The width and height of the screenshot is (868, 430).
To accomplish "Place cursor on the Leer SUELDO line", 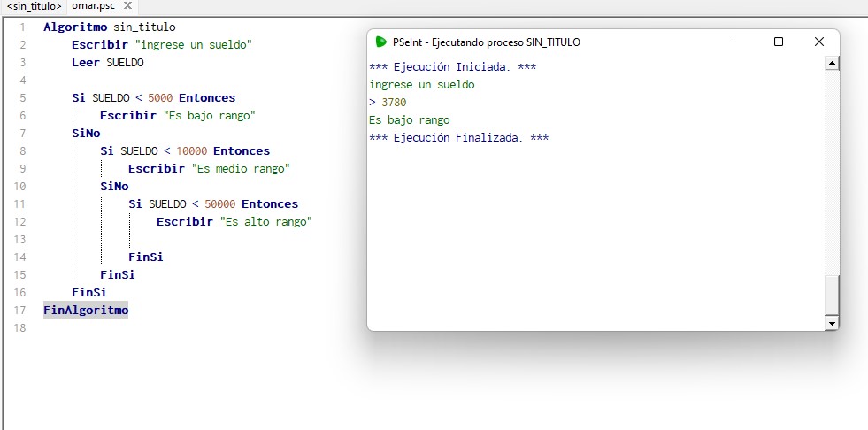I will point(107,63).
